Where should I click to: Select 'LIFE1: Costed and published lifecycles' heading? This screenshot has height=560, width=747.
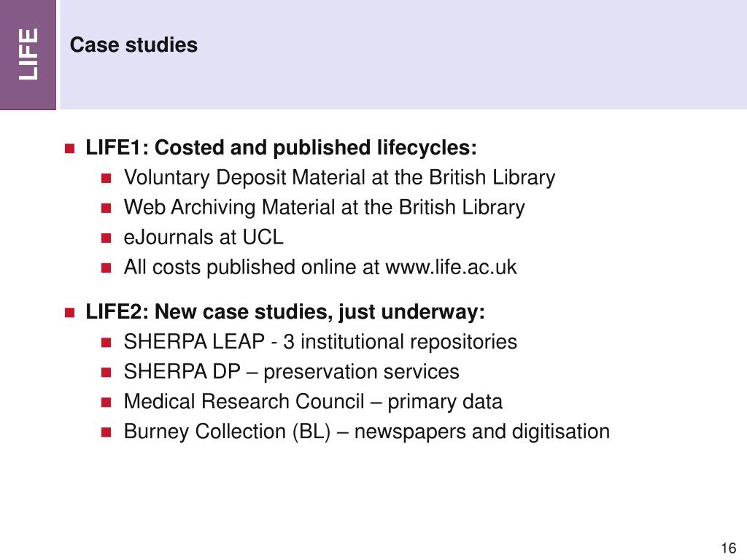click(281, 147)
